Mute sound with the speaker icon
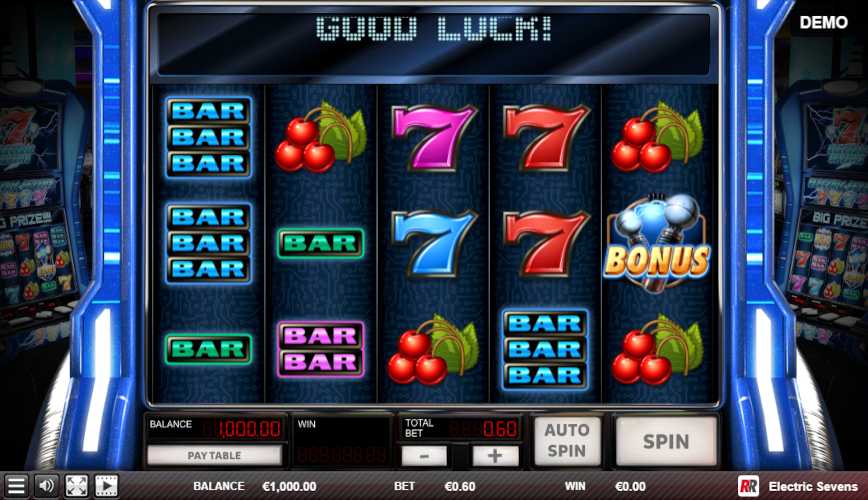868x500 pixels. tap(46, 486)
